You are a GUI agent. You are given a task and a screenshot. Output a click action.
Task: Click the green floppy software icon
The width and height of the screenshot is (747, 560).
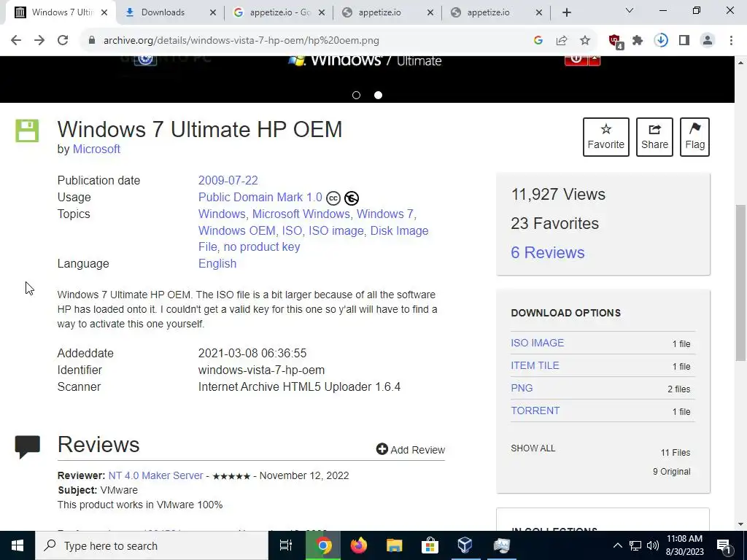coord(27,131)
